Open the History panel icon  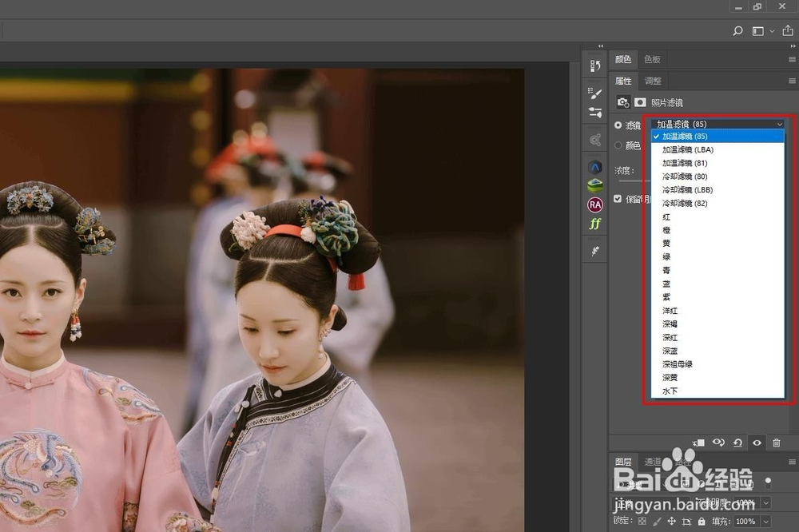tap(594, 66)
